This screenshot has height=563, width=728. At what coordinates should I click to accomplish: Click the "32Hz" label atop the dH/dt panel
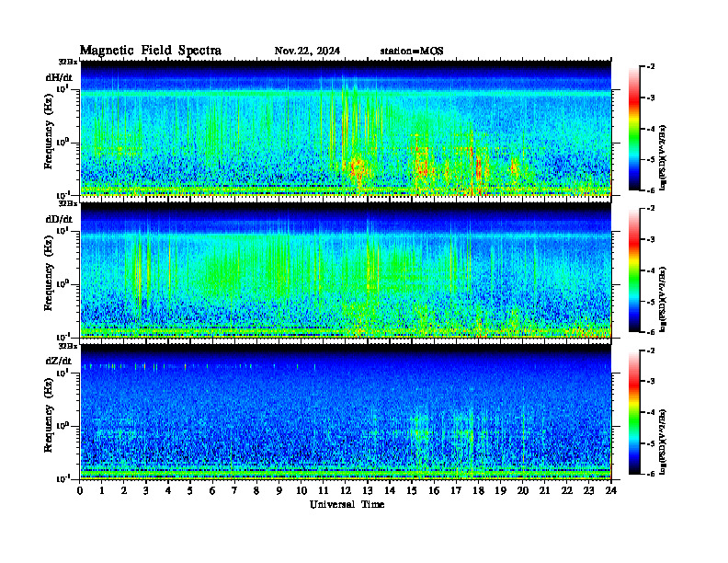click(68, 62)
